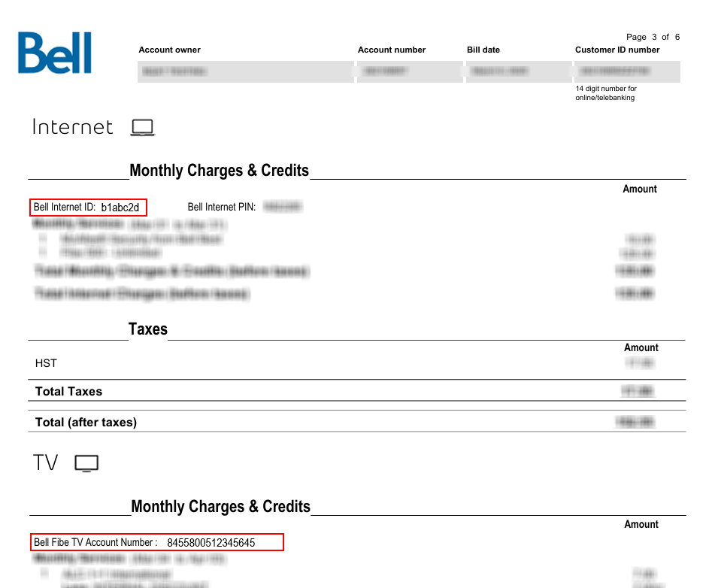
Task: Click the laptop icon beside Internet
Action: coord(143,127)
